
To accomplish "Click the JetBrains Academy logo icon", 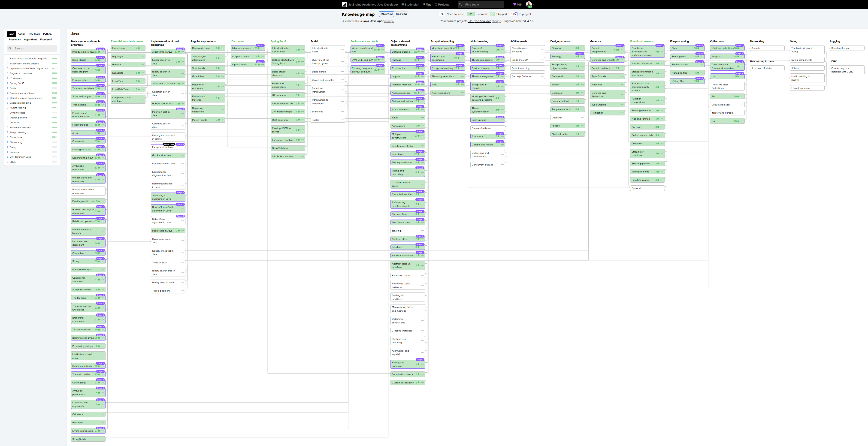I will [x=344, y=4].
